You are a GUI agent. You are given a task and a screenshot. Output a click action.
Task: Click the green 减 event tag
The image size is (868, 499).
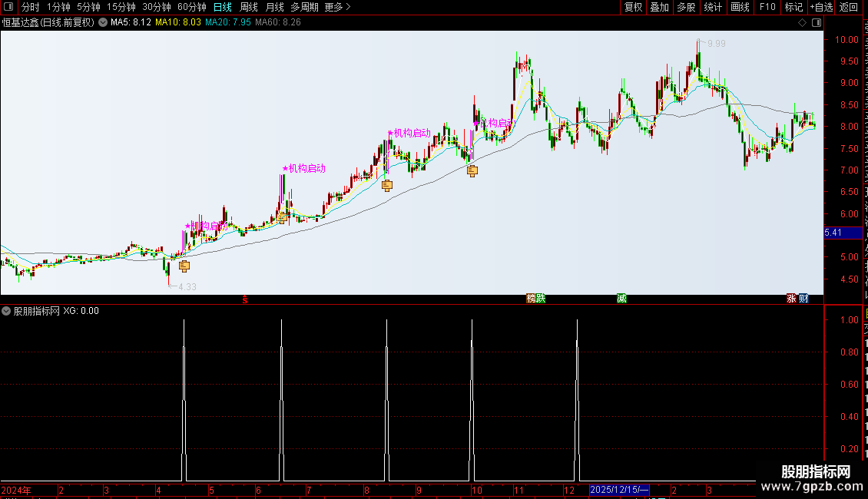621,299
